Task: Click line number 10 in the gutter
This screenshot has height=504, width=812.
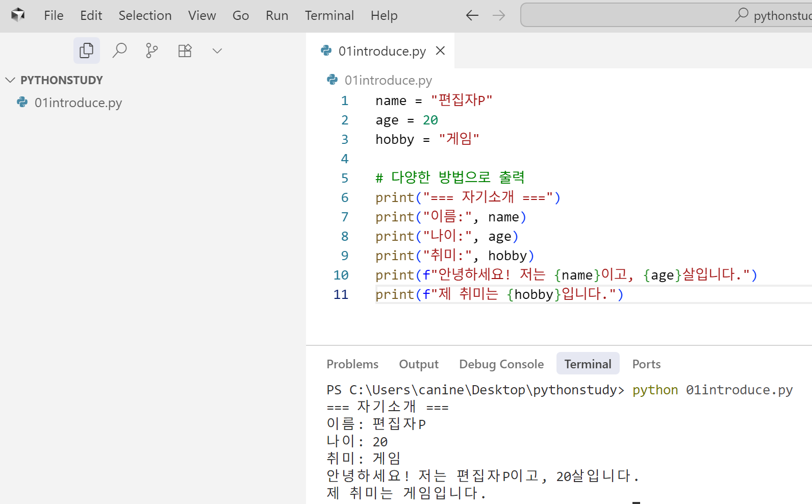Action: pyautogui.click(x=341, y=275)
